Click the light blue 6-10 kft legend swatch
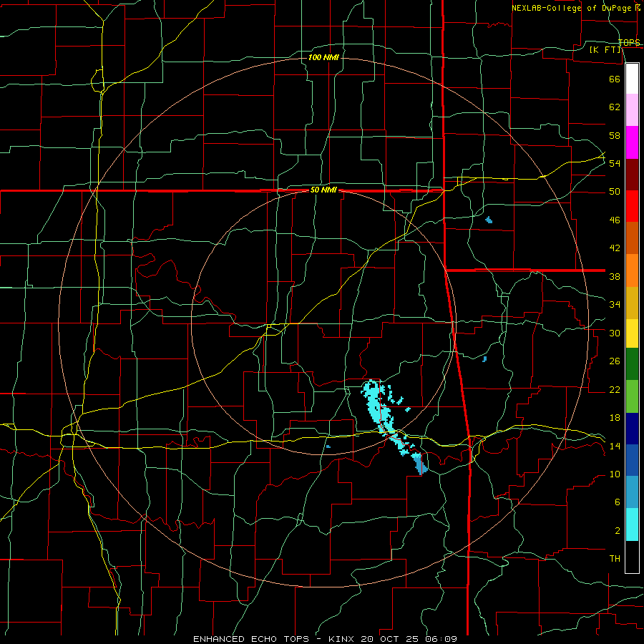644x644 pixels. [632, 492]
